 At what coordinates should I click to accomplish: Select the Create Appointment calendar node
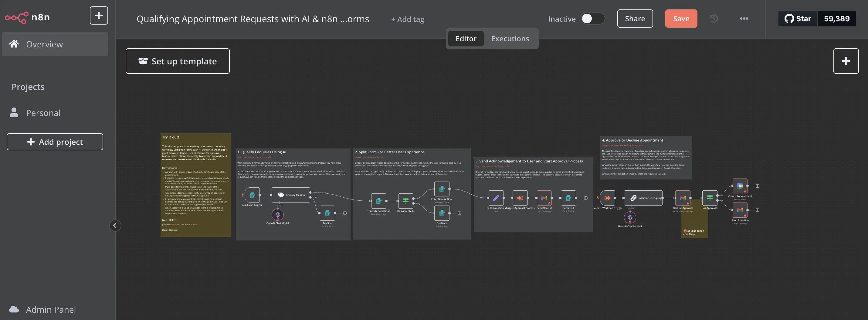740,186
